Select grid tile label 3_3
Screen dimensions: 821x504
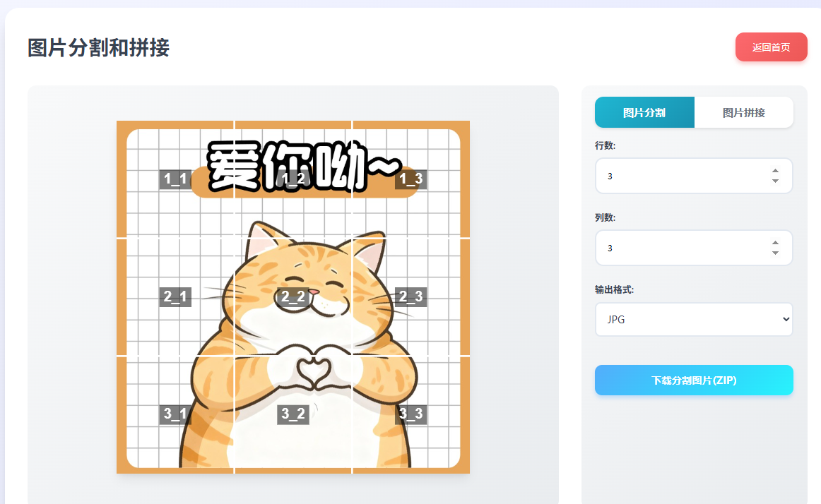click(x=410, y=414)
